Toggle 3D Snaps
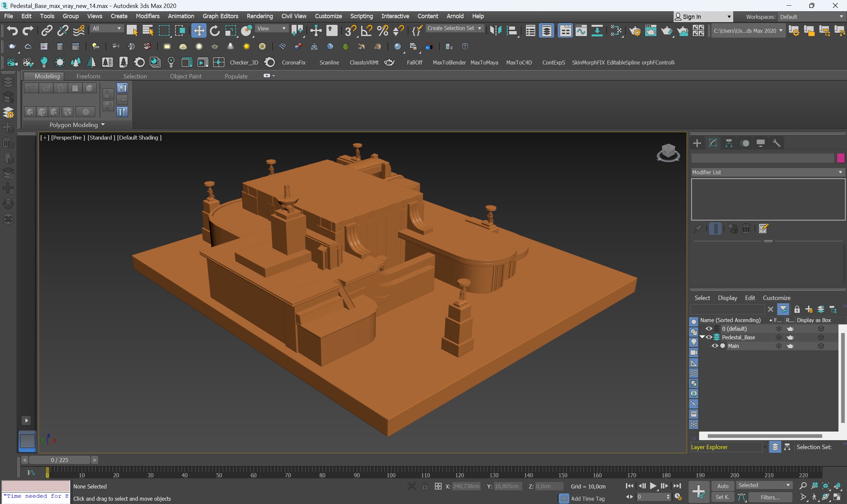The height and width of the screenshot is (504, 847). click(350, 31)
